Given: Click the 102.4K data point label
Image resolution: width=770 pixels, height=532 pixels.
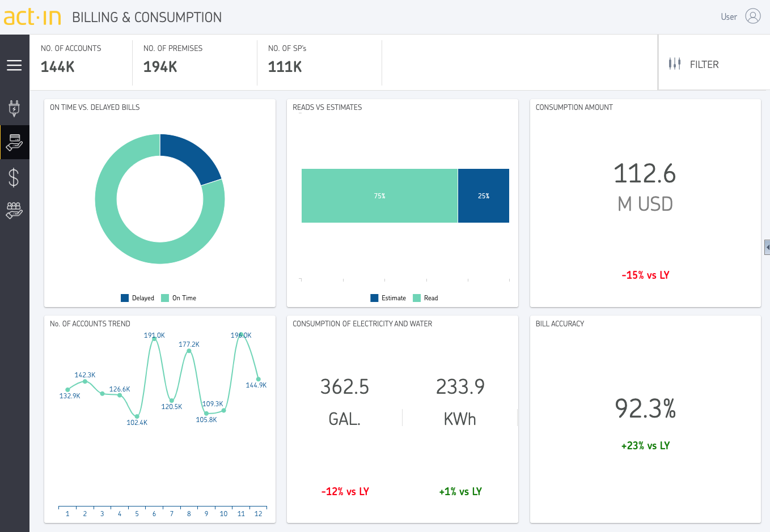Looking at the screenshot, I should [137, 423].
